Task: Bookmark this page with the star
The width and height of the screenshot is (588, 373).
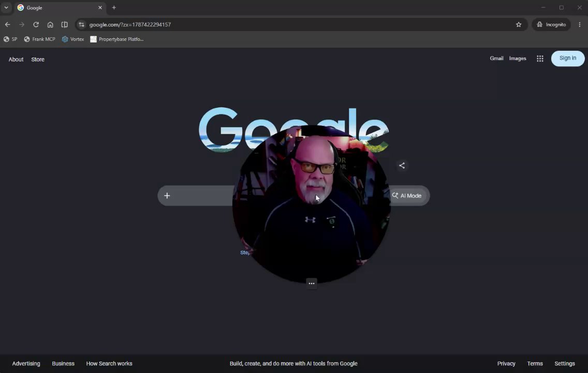Action: tap(519, 24)
